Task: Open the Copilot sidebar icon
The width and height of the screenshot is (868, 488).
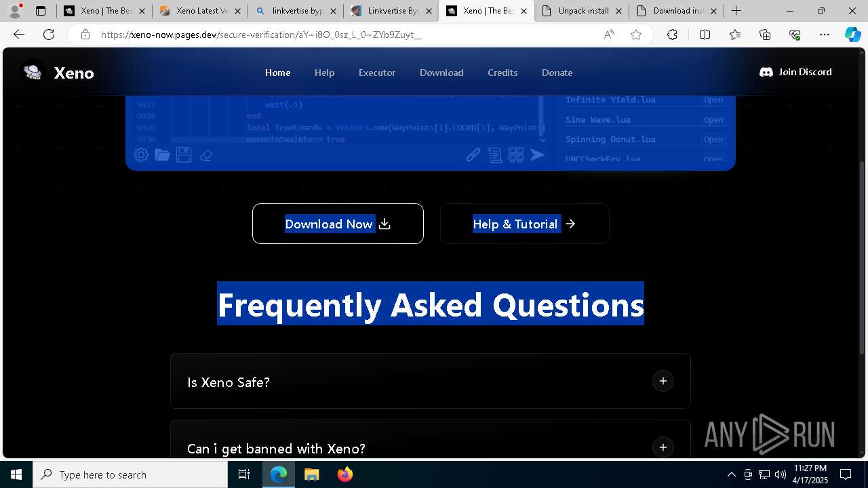Action: pyautogui.click(x=853, y=35)
